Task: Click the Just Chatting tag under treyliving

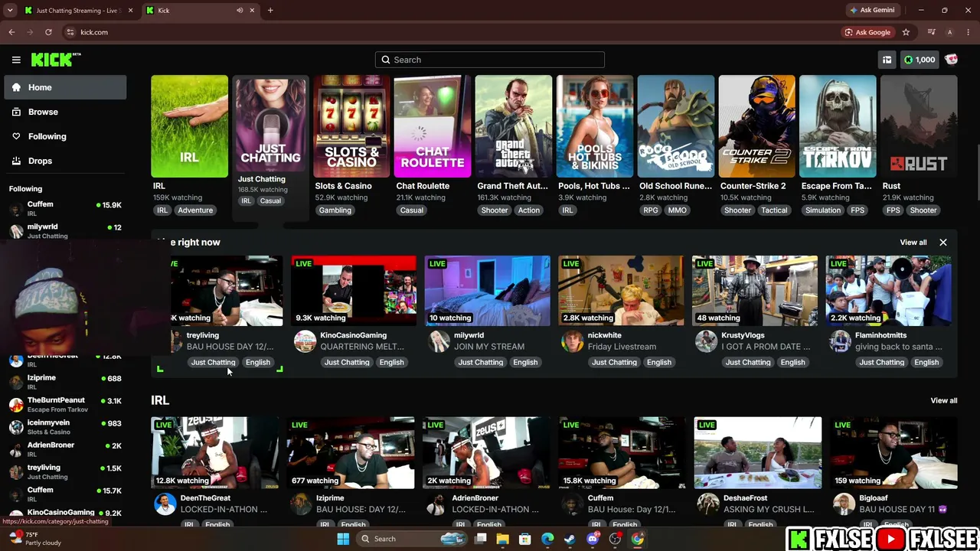Action: 213,363
